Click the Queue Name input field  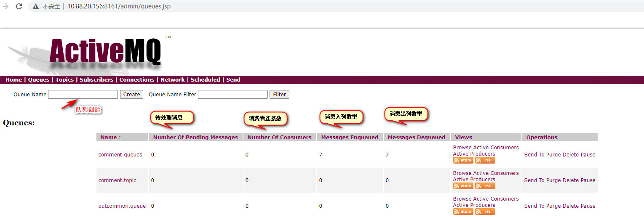tap(83, 94)
